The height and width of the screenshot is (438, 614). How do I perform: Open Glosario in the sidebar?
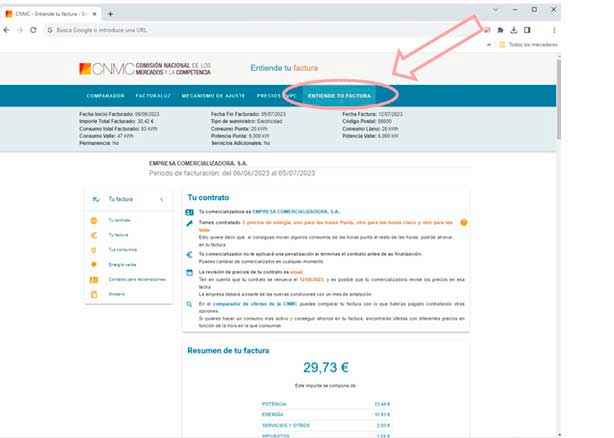click(117, 294)
